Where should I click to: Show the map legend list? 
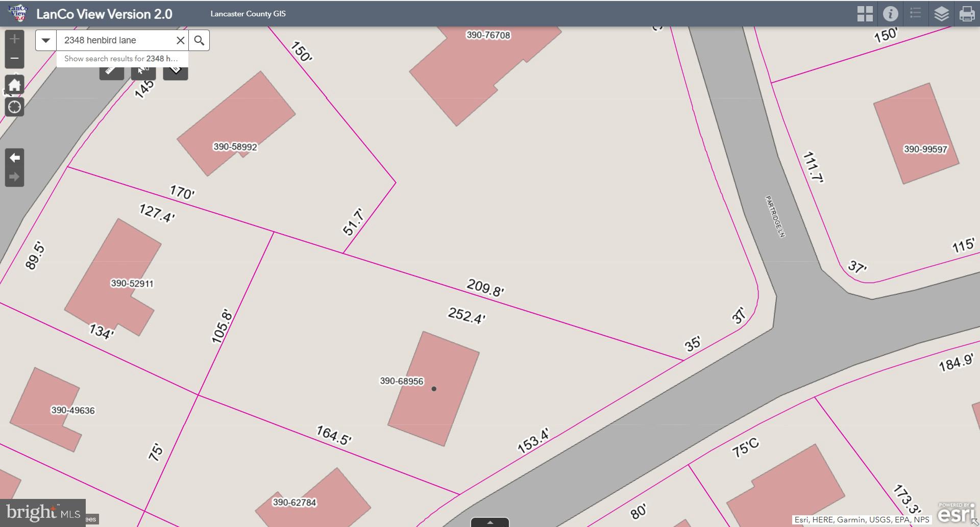(x=916, y=14)
